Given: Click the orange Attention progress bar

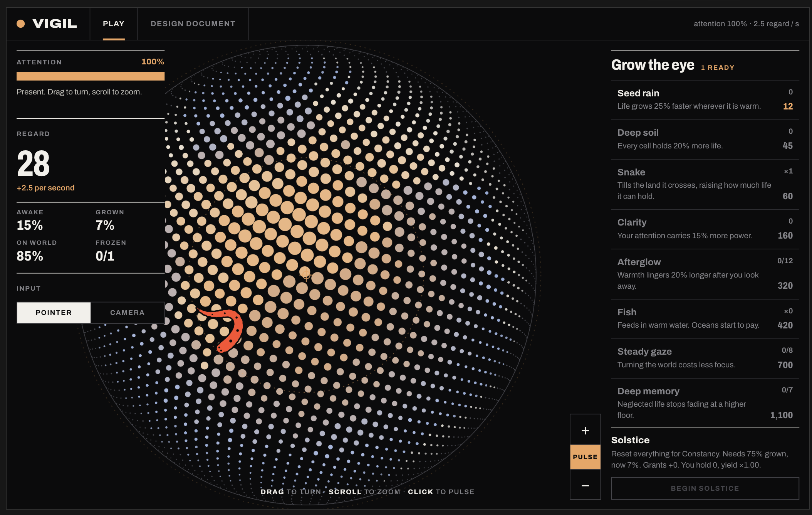Looking at the screenshot, I should click(x=91, y=76).
